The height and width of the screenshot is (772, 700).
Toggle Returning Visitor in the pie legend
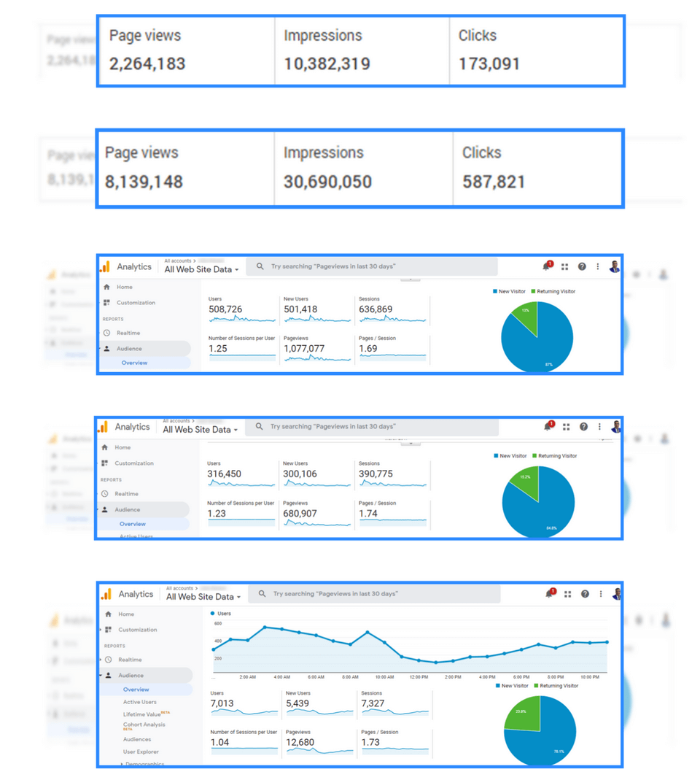[x=560, y=685]
